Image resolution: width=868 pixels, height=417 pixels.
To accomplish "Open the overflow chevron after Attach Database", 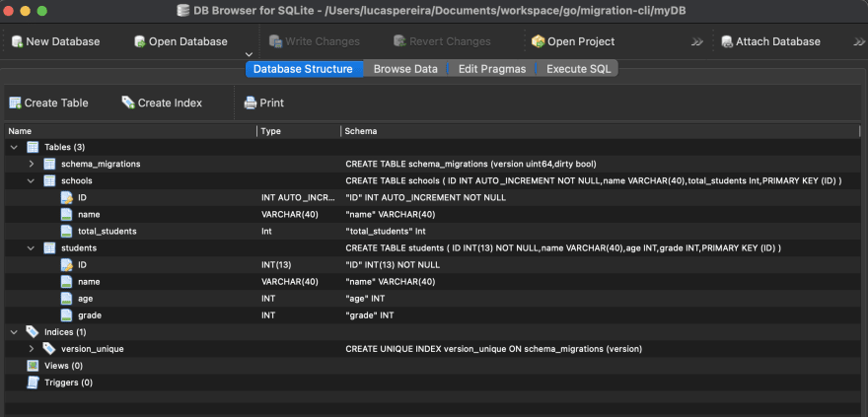I will click(859, 41).
